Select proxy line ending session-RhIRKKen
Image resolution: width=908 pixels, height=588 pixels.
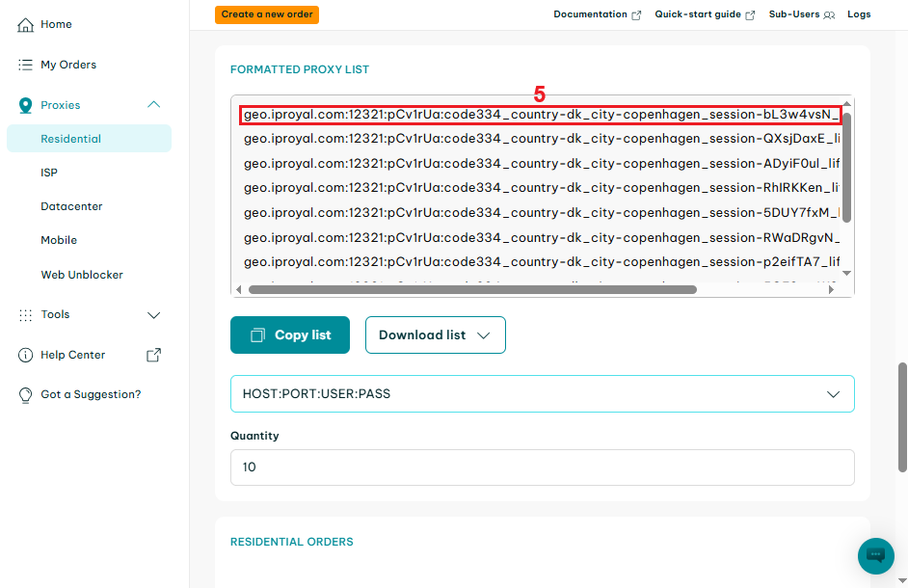click(x=541, y=188)
